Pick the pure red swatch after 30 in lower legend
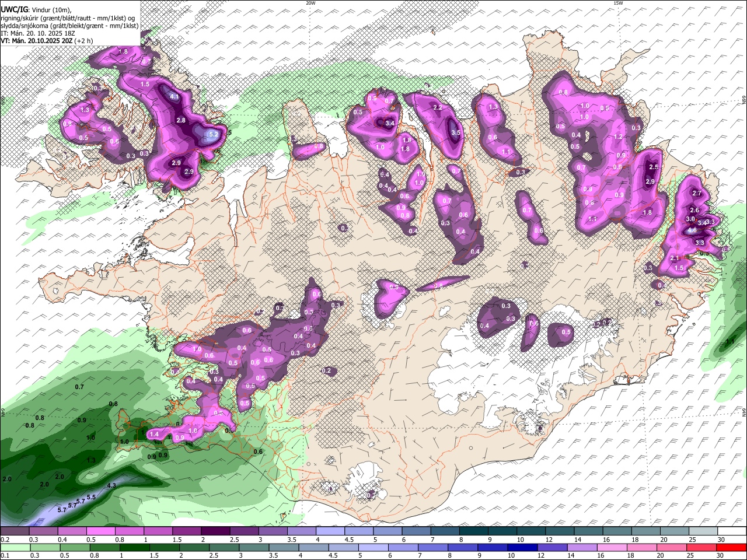 point(732,548)
